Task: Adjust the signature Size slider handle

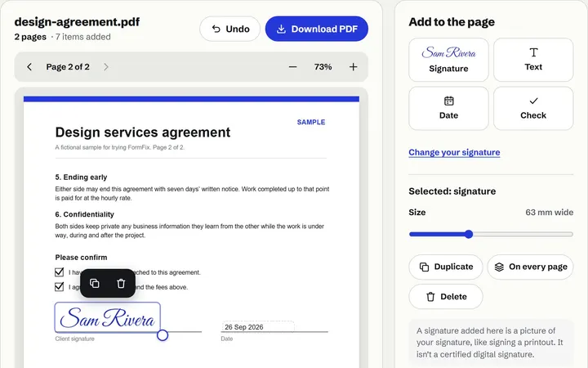Action: pos(469,235)
